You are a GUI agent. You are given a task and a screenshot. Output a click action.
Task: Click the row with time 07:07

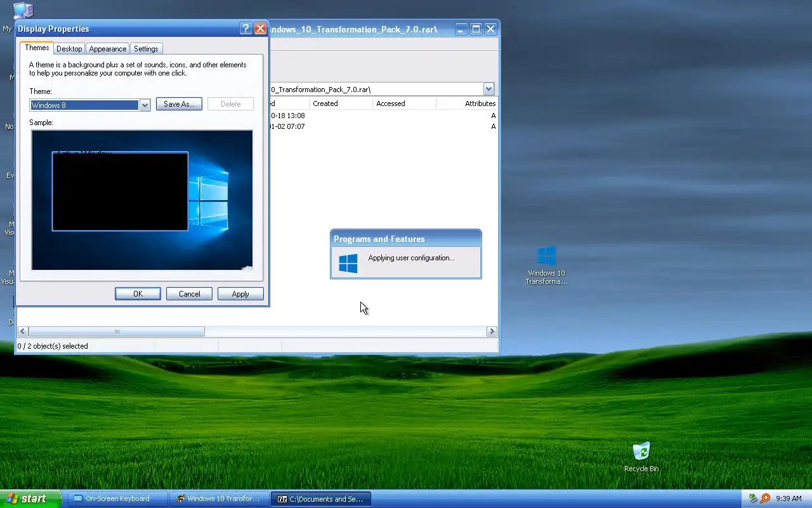[383, 126]
